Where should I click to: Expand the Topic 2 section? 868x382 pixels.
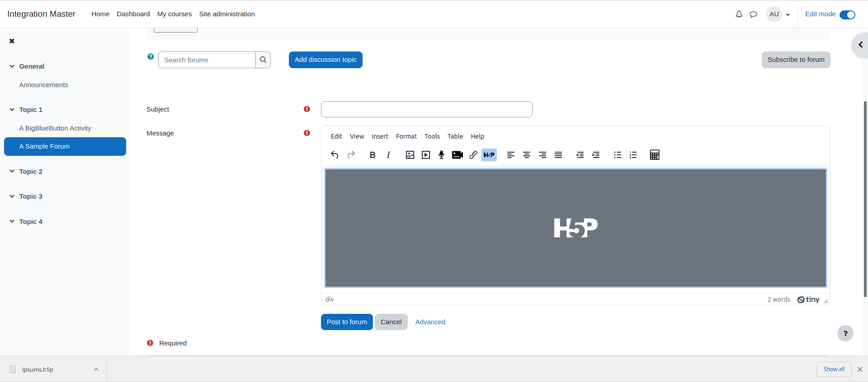point(12,172)
